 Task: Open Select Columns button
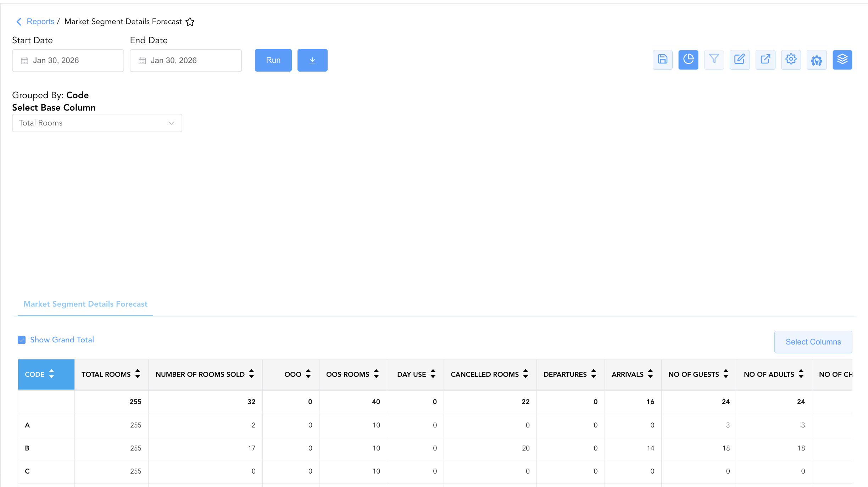coord(813,342)
